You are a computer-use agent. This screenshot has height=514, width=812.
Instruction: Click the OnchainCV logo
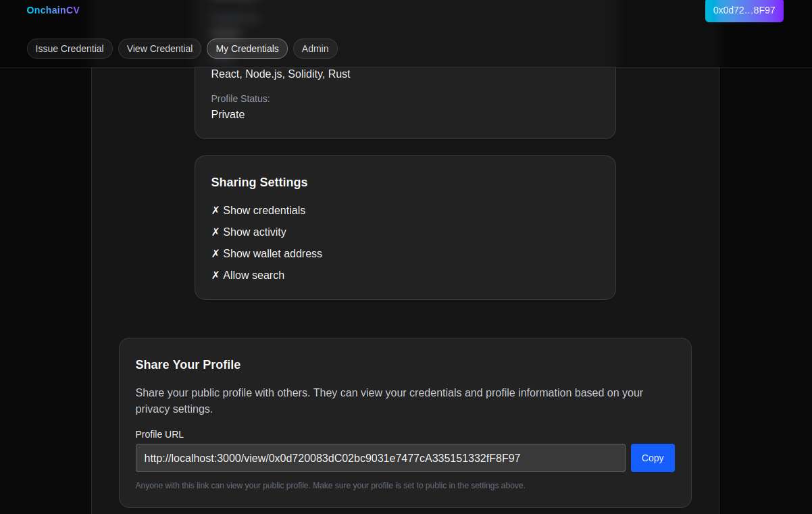(x=53, y=10)
